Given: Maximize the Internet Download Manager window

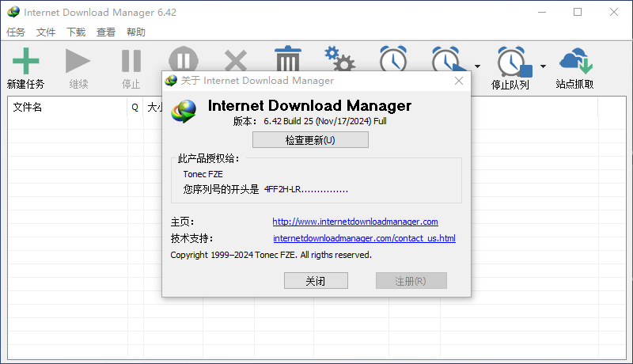Looking at the screenshot, I should [578, 12].
